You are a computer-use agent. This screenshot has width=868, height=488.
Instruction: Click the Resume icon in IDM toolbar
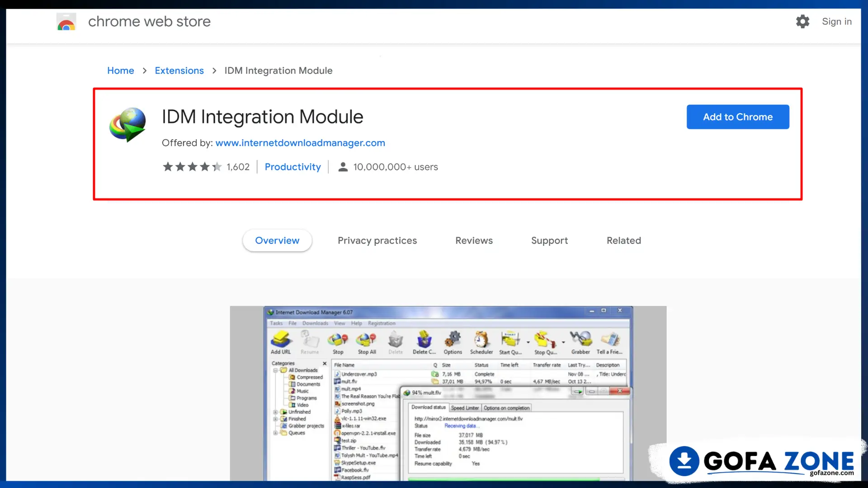pyautogui.click(x=310, y=343)
